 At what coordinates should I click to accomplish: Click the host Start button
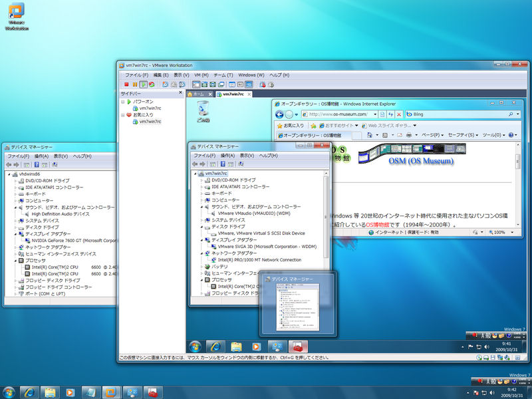point(9,392)
